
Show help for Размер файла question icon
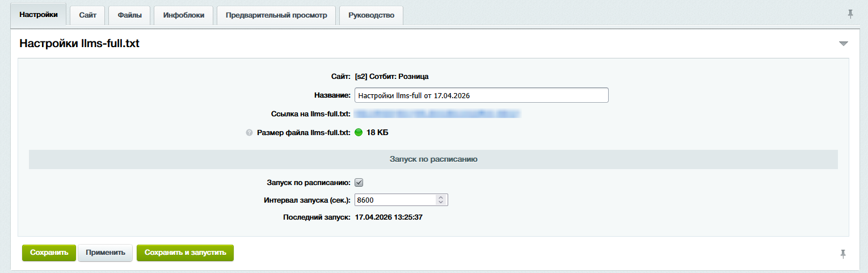pyautogui.click(x=248, y=133)
